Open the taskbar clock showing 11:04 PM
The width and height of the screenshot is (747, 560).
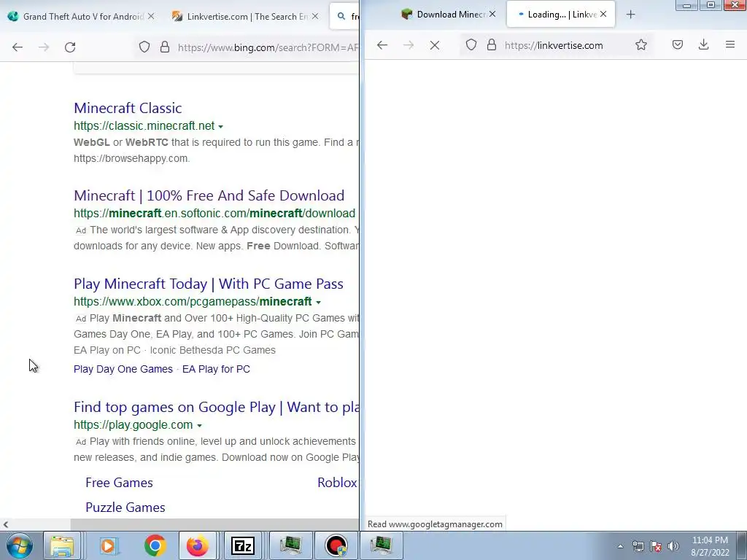(x=710, y=546)
